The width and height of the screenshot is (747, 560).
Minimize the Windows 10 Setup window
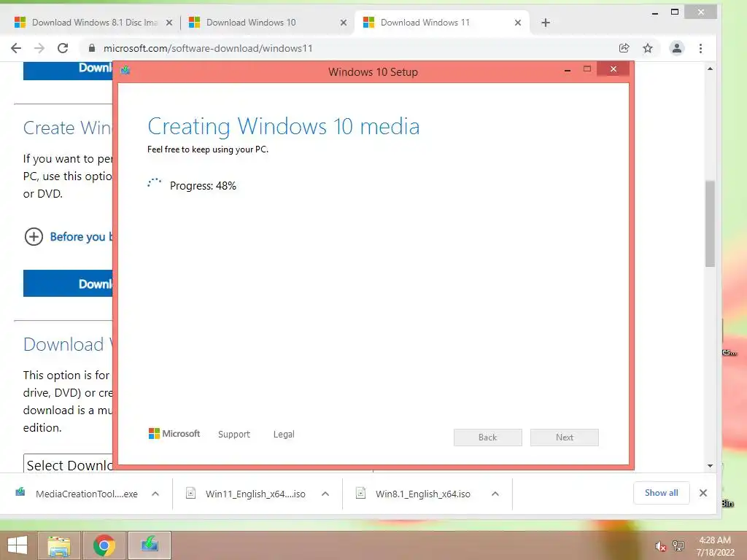pyautogui.click(x=568, y=70)
